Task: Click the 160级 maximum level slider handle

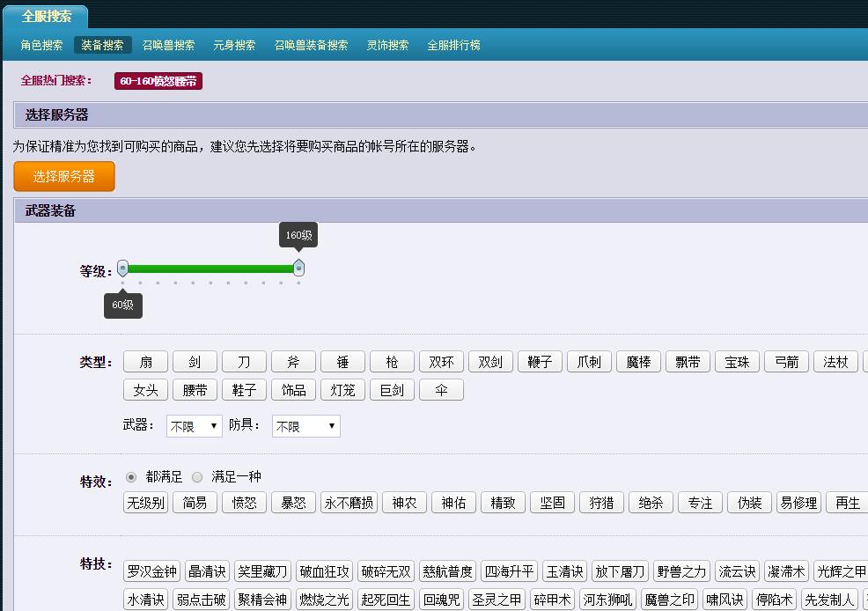Action: pos(298,268)
